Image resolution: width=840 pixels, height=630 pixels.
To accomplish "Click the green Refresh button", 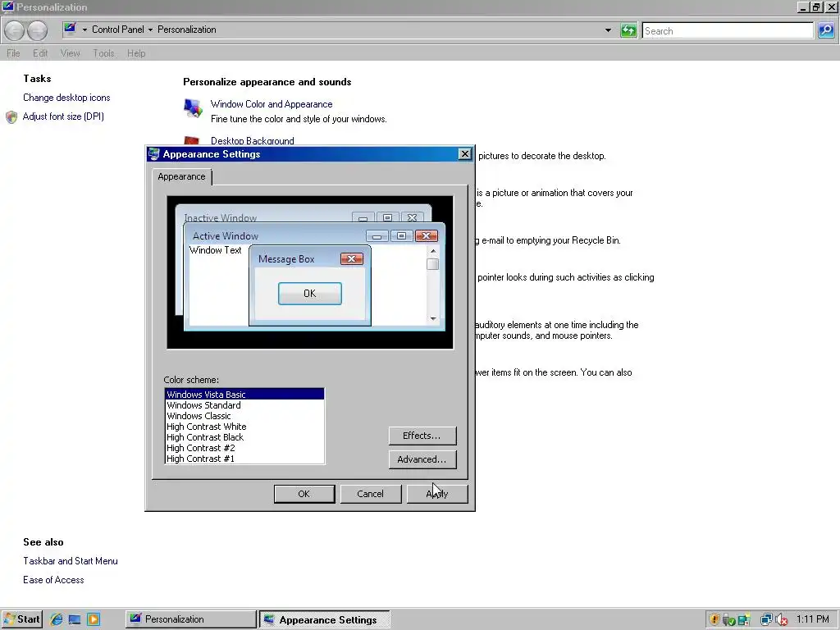I will click(x=628, y=30).
